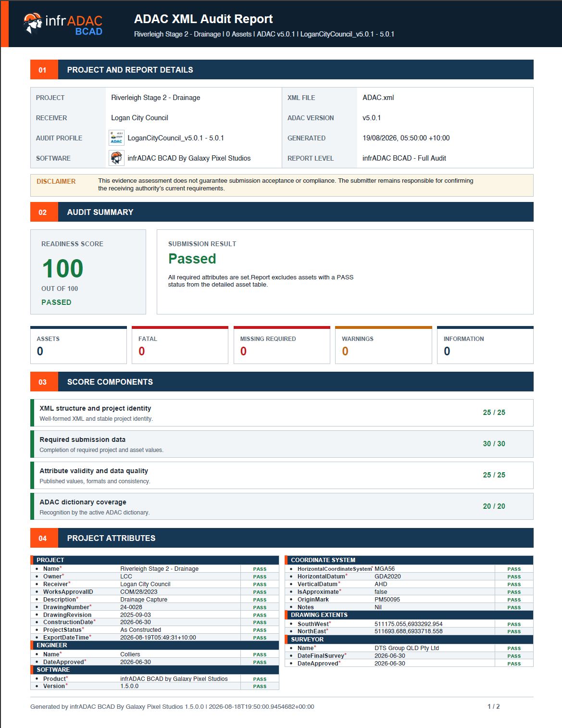
Task: Select report level infrADAC BCAD - Full Audit
Action: coord(404,158)
